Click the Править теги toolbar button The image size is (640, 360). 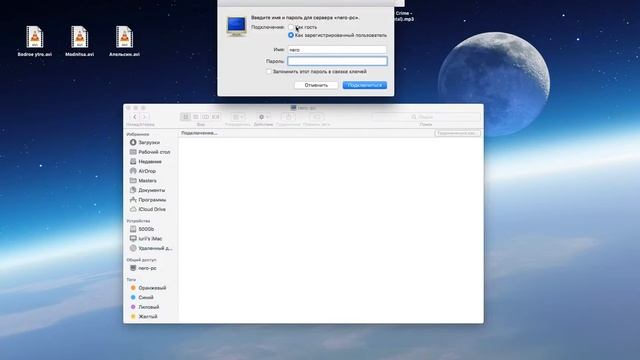pyautogui.click(x=317, y=117)
